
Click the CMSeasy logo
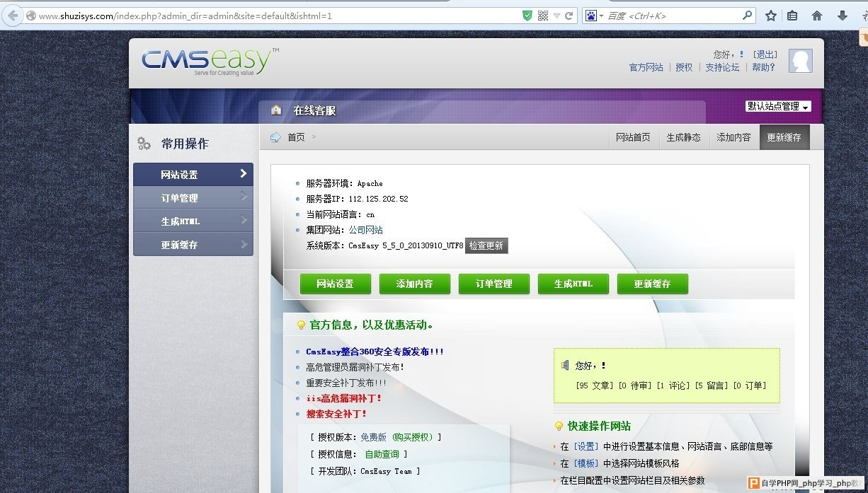pos(209,62)
